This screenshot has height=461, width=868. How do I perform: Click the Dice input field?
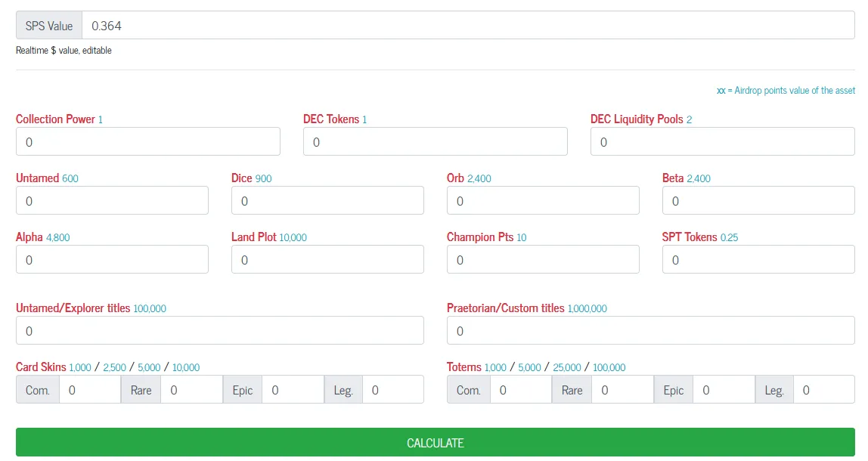click(327, 200)
